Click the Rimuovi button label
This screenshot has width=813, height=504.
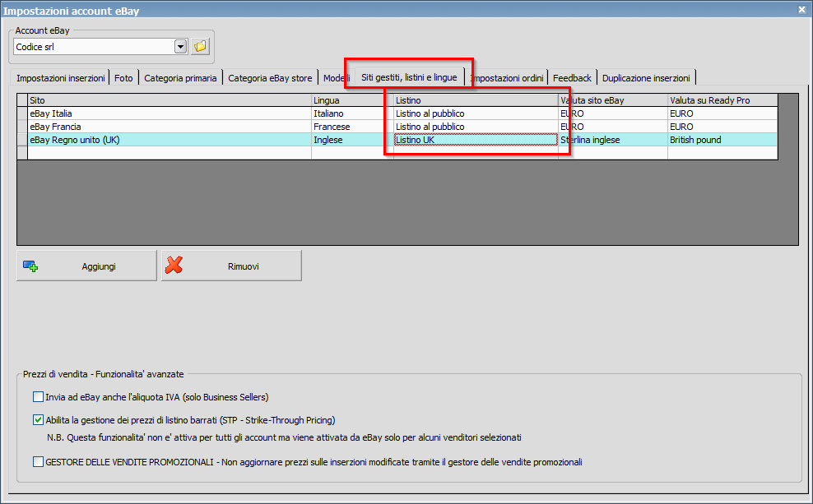coord(244,266)
